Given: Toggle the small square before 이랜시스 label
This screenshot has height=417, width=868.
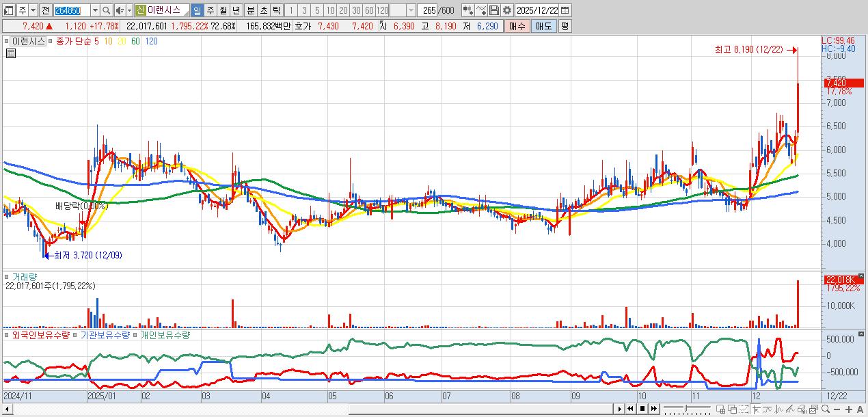Looking at the screenshot, I should pos(6,41).
